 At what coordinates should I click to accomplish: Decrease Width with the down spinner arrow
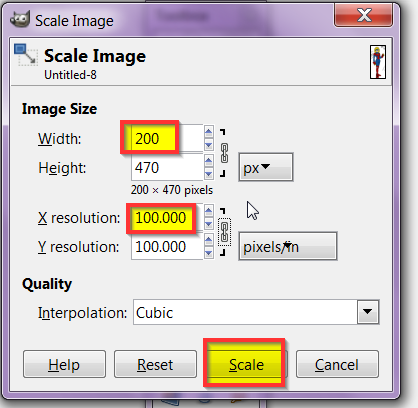[x=209, y=145]
